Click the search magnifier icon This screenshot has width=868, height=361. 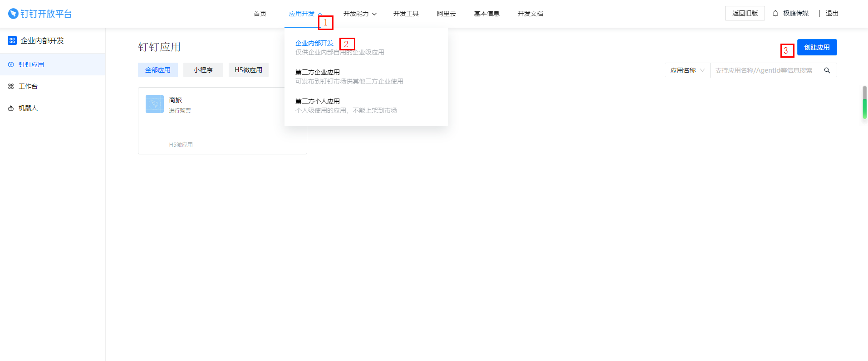827,70
